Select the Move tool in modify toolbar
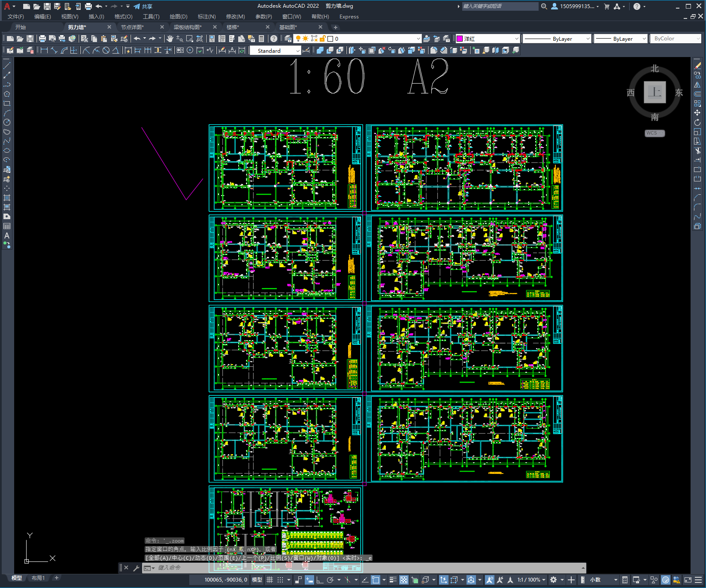Viewport: 706px width, 588px height. 697,113
